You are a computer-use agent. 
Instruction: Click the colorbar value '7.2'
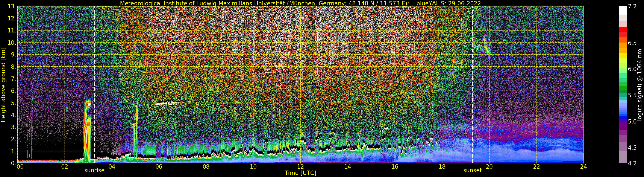point(632,6)
